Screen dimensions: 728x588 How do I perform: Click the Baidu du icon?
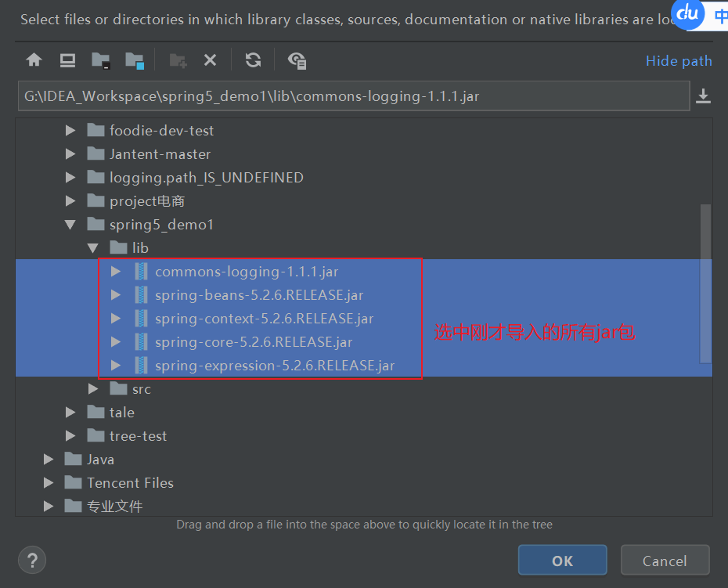pos(687,13)
